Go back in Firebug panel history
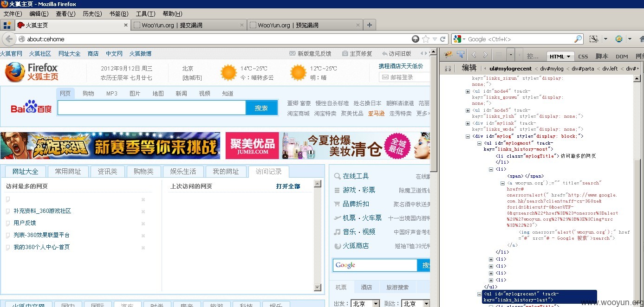 pos(474,55)
